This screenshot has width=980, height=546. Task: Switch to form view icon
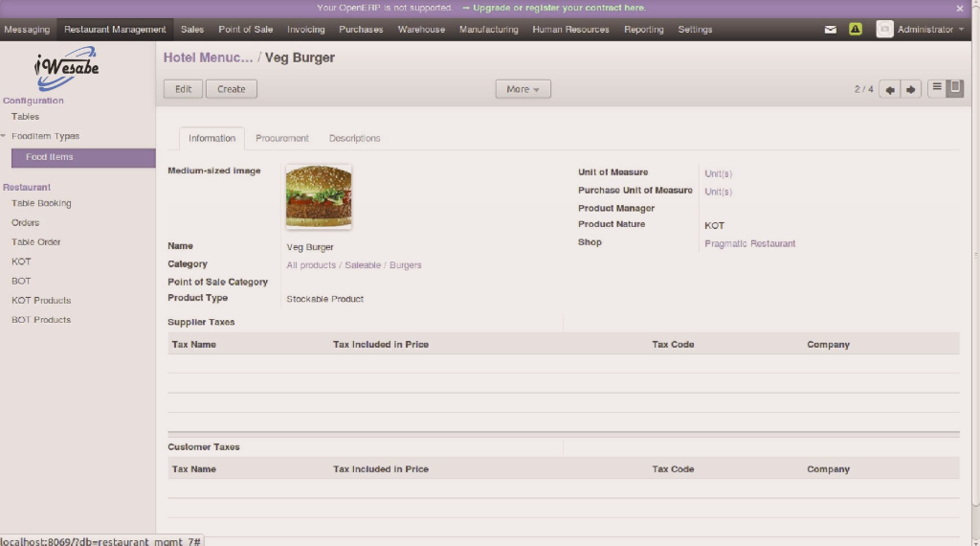[x=954, y=88]
